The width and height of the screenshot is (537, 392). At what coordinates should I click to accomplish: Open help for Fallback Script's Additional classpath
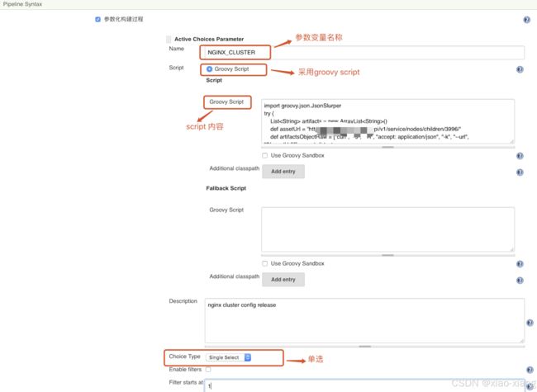coord(520,280)
